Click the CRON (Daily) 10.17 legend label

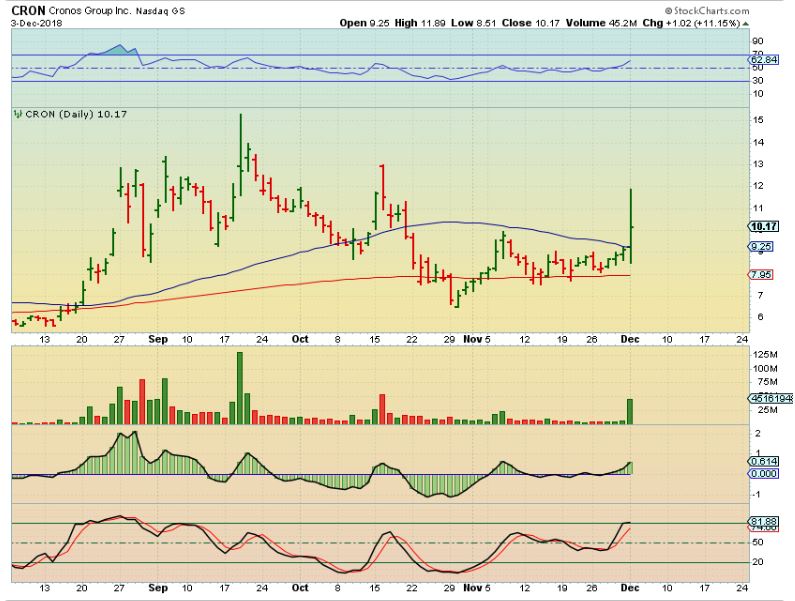tap(76, 114)
